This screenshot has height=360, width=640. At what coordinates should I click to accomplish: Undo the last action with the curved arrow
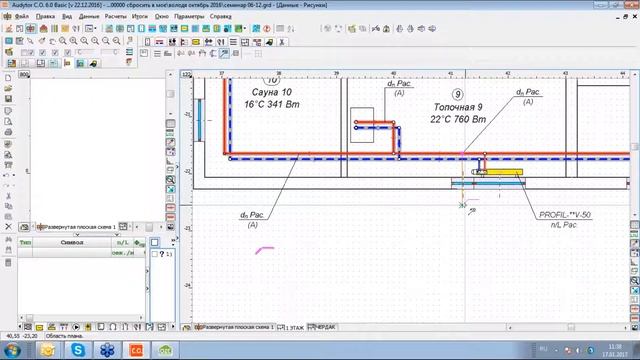click(7, 175)
